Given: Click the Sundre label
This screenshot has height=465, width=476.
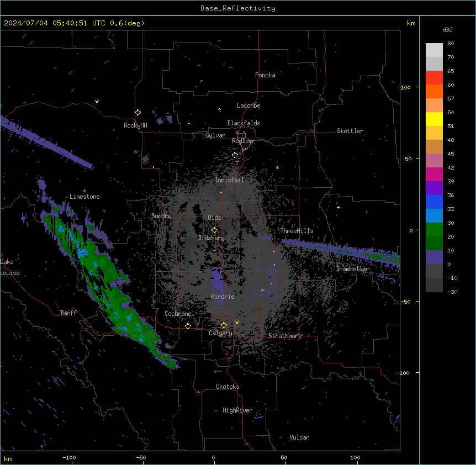Looking at the screenshot, I should (x=161, y=216).
